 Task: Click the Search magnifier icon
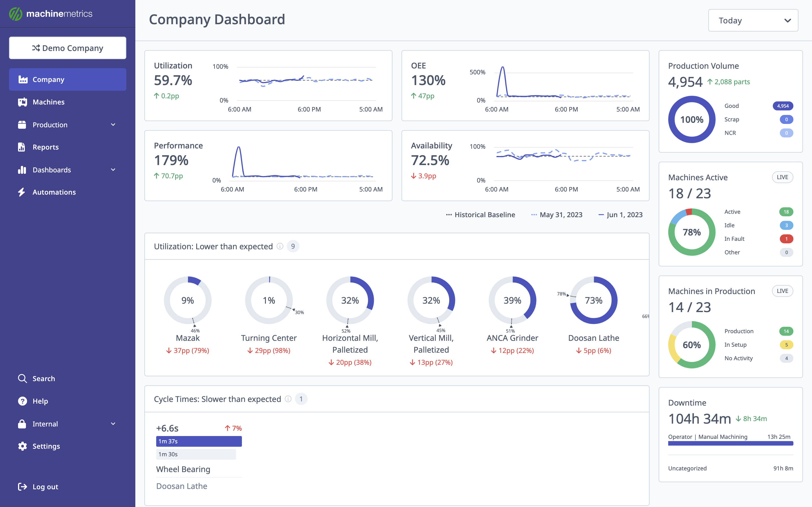pos(22,378)
